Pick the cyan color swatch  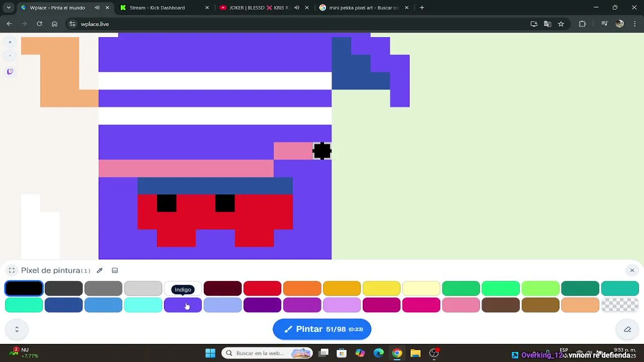pos(143,305)
